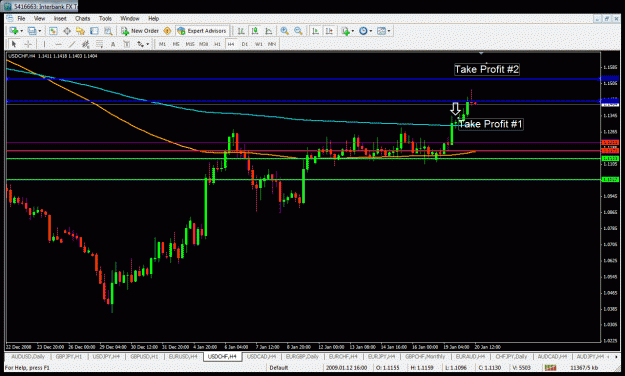Open the File menu
The image size is (625, 376).
(x=21, y=18)
